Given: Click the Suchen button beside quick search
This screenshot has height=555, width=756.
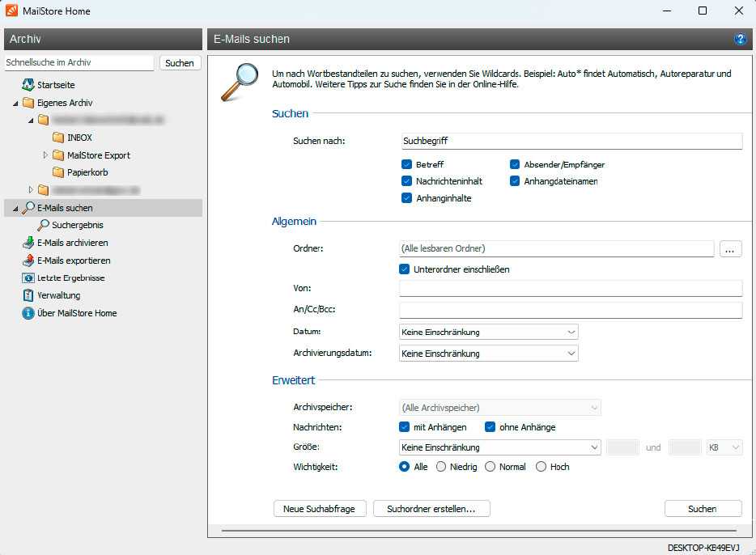Looking at the screenshot, I should [x=180, y=63].
